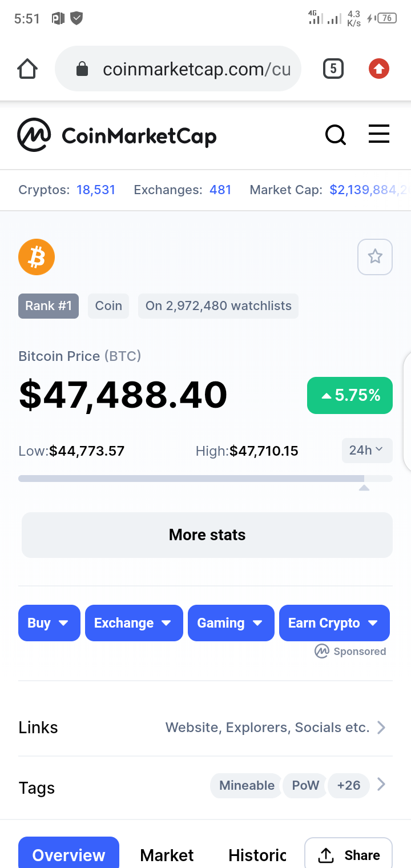Expand the Buy dropdown

coord(49,623)
